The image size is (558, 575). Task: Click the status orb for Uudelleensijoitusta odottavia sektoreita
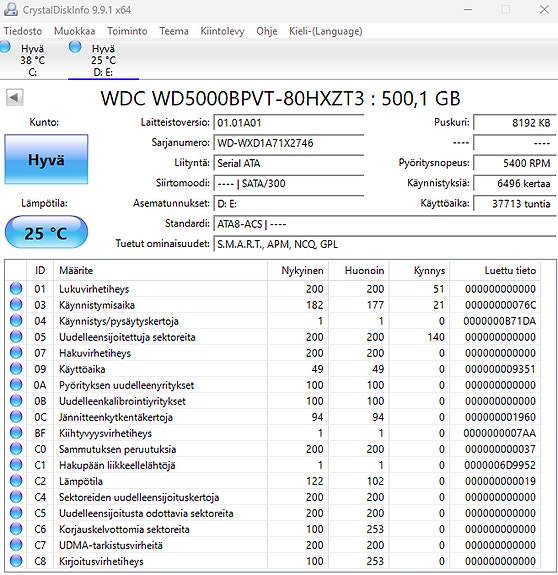16,513
